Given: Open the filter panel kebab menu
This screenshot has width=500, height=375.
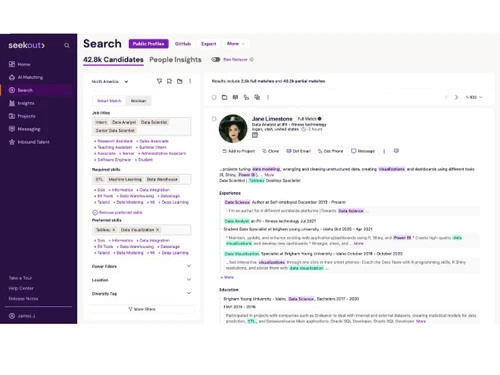Looking at the screenshot, I should pyautogui.click(x=190, y=81).
